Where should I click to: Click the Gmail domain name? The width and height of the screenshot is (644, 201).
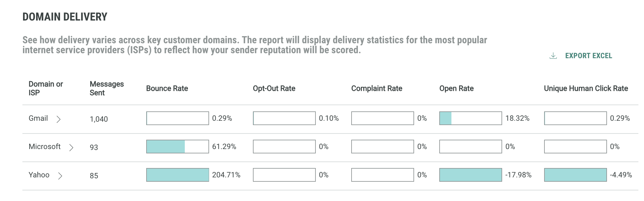[x=38, y=118]
